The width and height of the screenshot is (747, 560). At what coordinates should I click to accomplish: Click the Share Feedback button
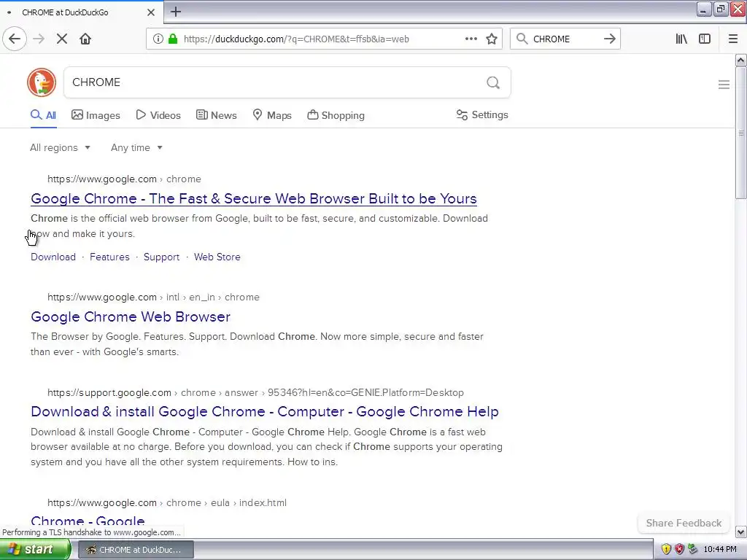684,523
